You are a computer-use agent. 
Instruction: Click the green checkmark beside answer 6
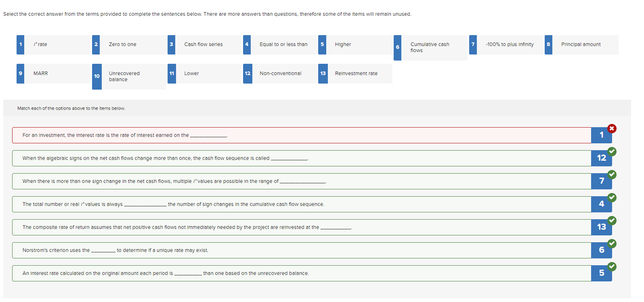(612, 243)
